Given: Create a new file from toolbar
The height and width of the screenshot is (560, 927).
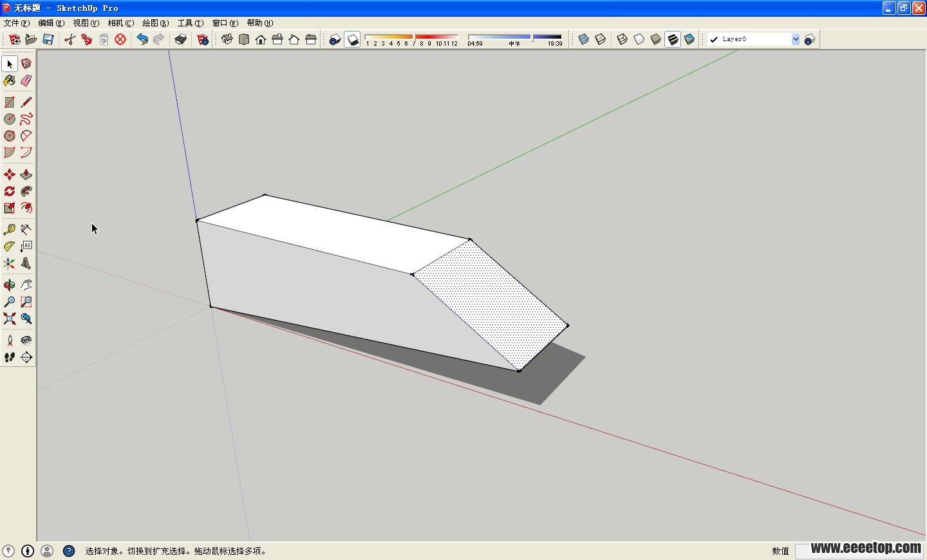Looking at the screenshot, I should (x=15, y=39).
